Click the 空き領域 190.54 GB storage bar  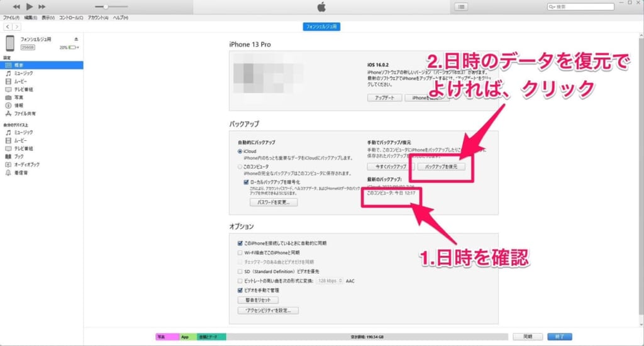click(x=367, y=337)
